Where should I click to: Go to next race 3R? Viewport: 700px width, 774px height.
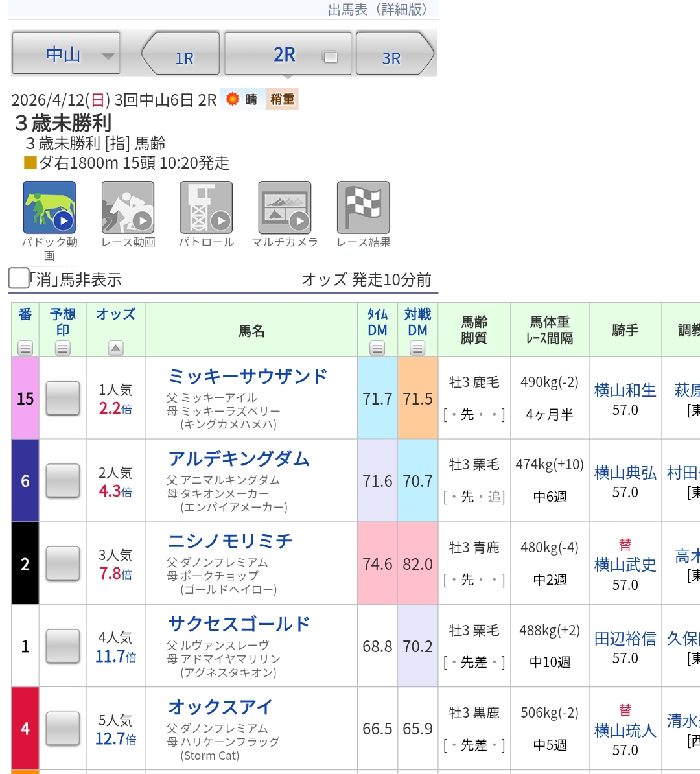pyautogui.click(x=393, y=56)
